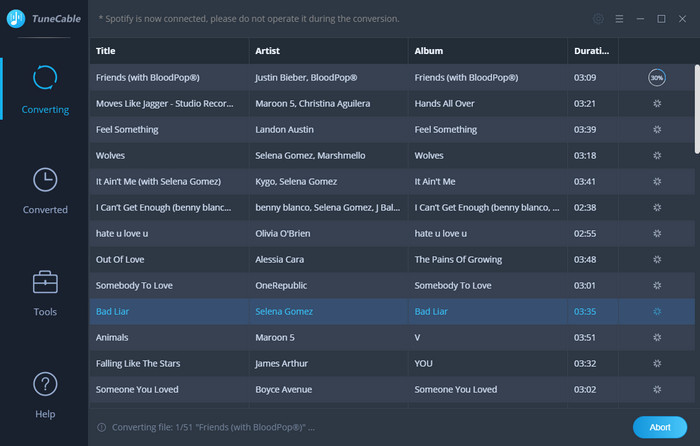The width and height of the screenshot is (700, 446).
Task: Select the 'Feel Something' song title
Action: point(127,129)
